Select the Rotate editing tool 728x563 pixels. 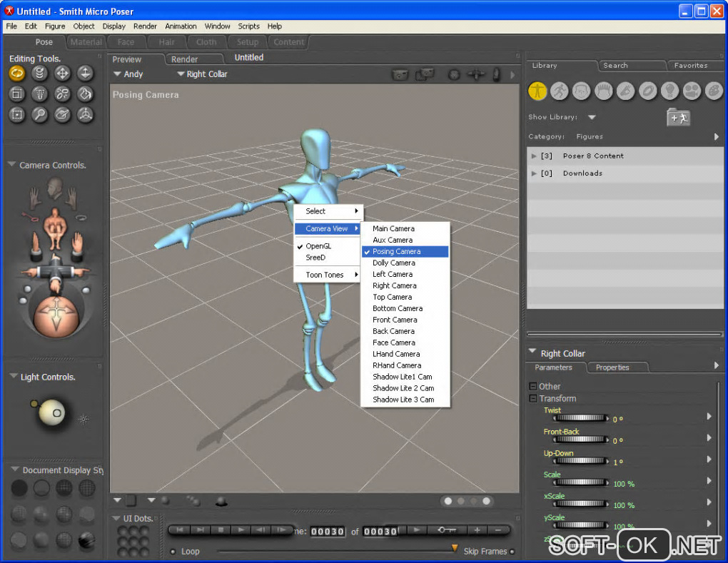coord(17,73)
